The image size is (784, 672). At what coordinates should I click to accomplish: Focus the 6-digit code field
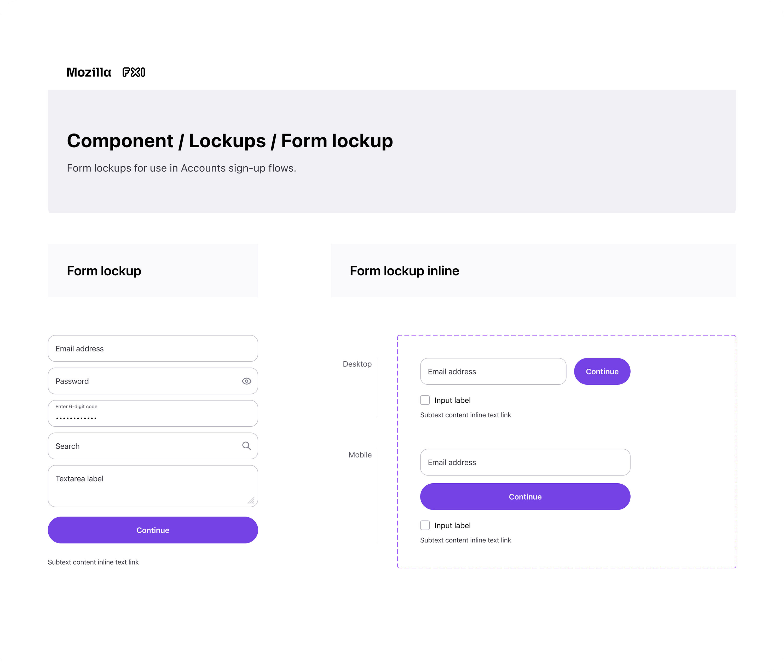click(153, 414)
